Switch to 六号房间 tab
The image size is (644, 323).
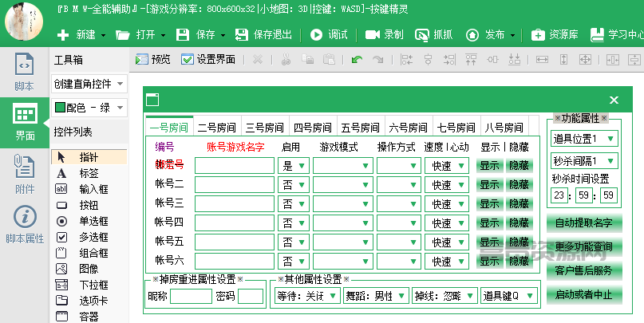tap(409, 128)
